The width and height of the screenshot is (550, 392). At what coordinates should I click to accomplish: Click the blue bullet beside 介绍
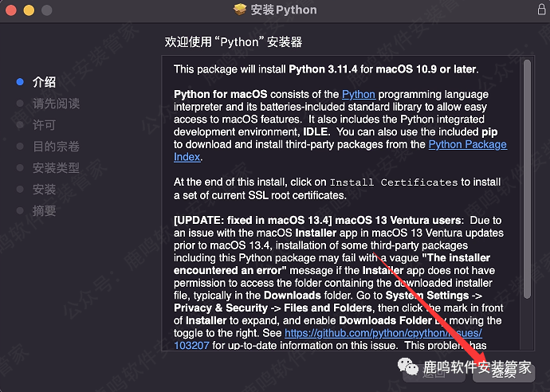pos(20,82)
